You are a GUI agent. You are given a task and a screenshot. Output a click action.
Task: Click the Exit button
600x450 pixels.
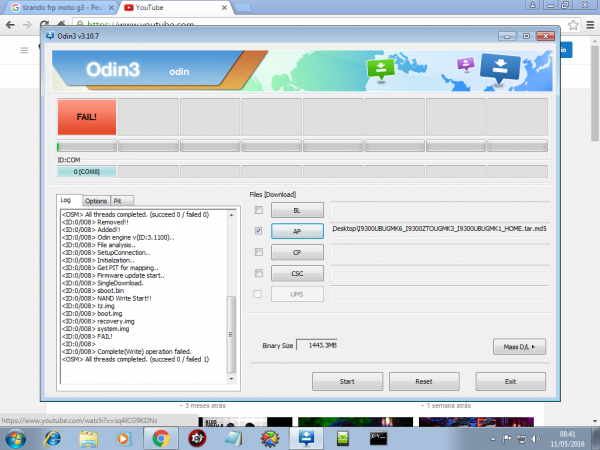(510, 382)
